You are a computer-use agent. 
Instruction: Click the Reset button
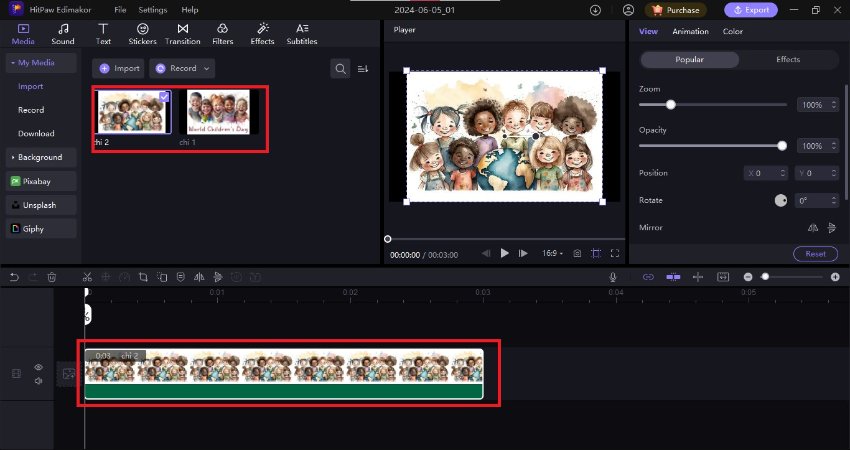pyautogui.click(x=815, y=254)
